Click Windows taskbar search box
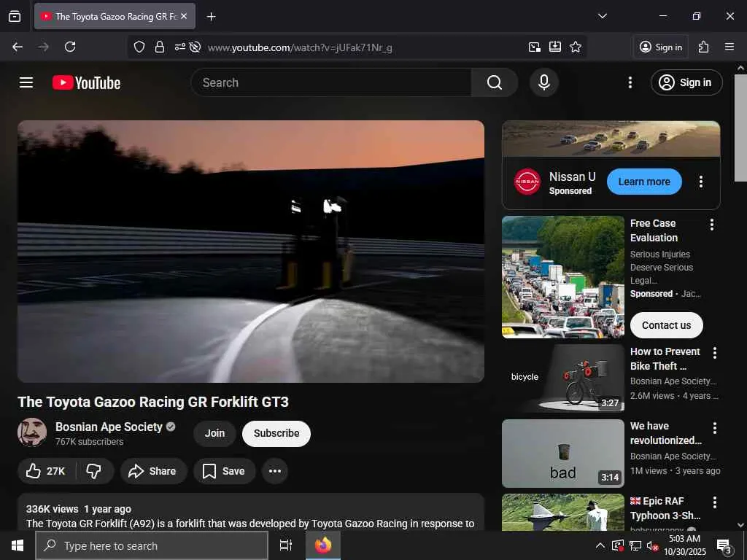747x560 pixels. pos(152,545)
